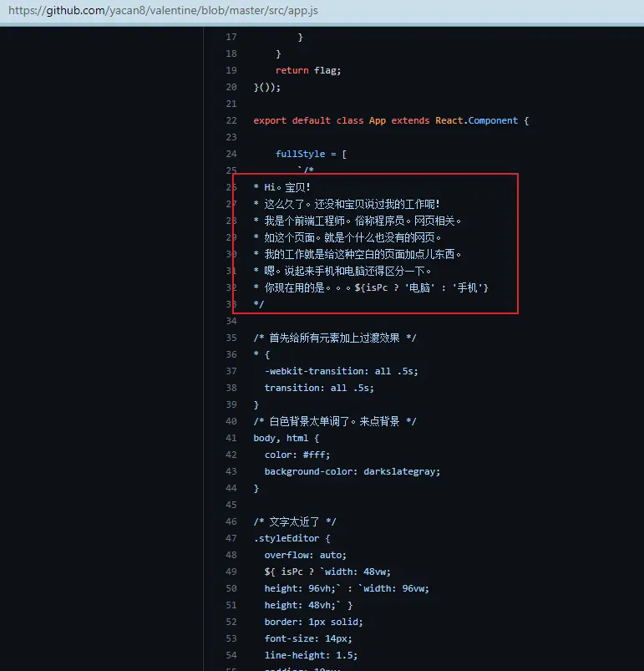The width and height of the screenshot is (644, 671).
Task: Click 'transition: all .5s;' on line 38
Action: [319, 388]
